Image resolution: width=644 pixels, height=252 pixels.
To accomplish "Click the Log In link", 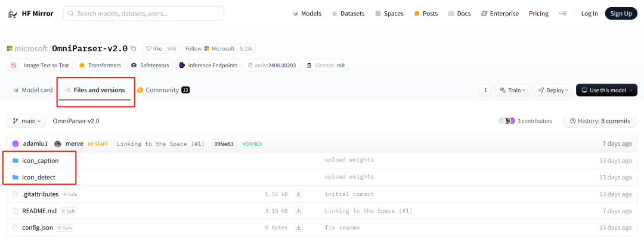I will (x=589, y=14).
